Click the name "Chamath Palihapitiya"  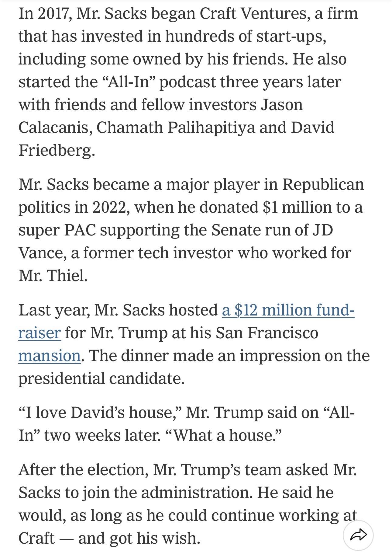click(x=176, y=127)
